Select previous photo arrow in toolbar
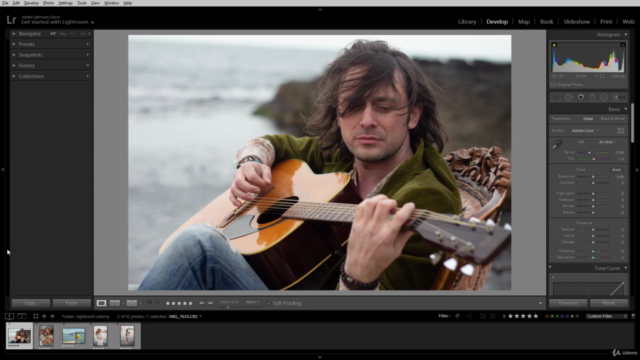 202,303
